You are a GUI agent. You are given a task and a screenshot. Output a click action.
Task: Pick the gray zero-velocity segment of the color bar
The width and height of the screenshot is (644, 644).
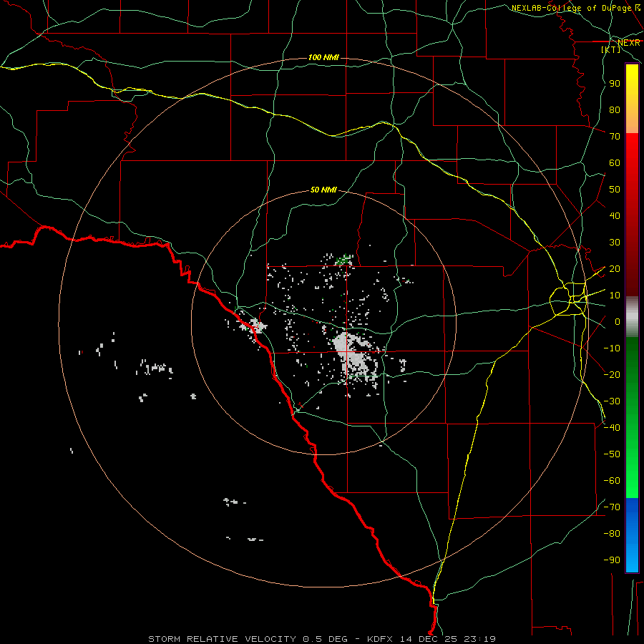click(x=632, y=317)
